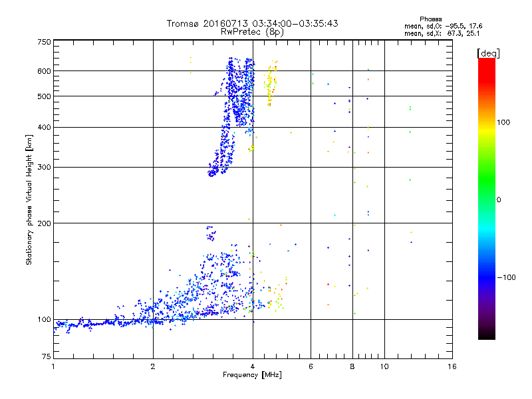
Task: Click the x-axis tick label '2'
Action: pos(153,366)
